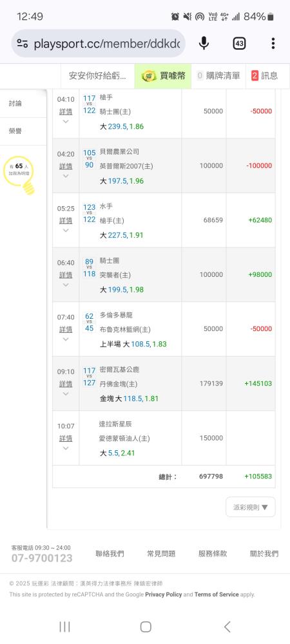Open the 買噱幣 coin purchase tab
Screen dimensions: 290x644
tap(162, 75)
